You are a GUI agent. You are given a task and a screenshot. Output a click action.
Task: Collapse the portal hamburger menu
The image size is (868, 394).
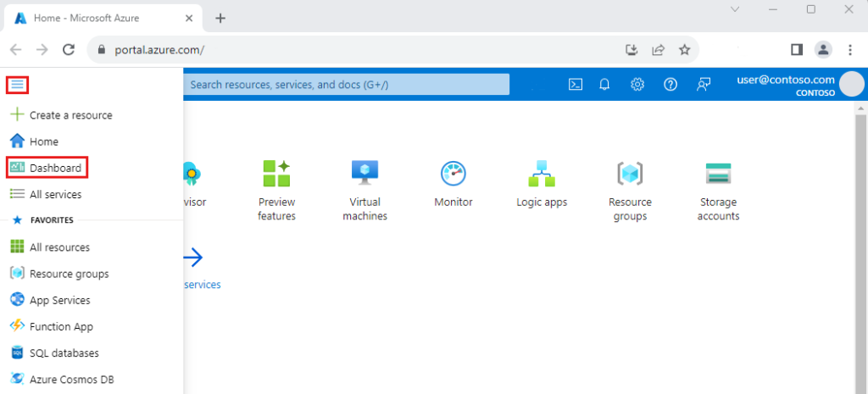(x=17, y=85)
